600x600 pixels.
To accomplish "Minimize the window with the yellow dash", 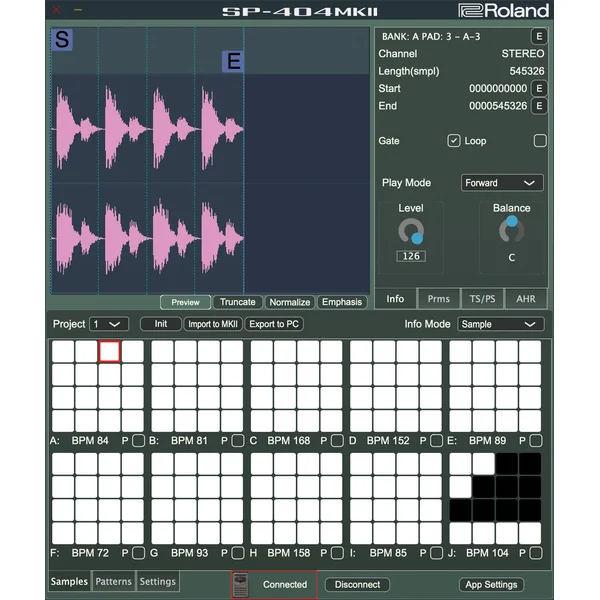I will 78,10.
